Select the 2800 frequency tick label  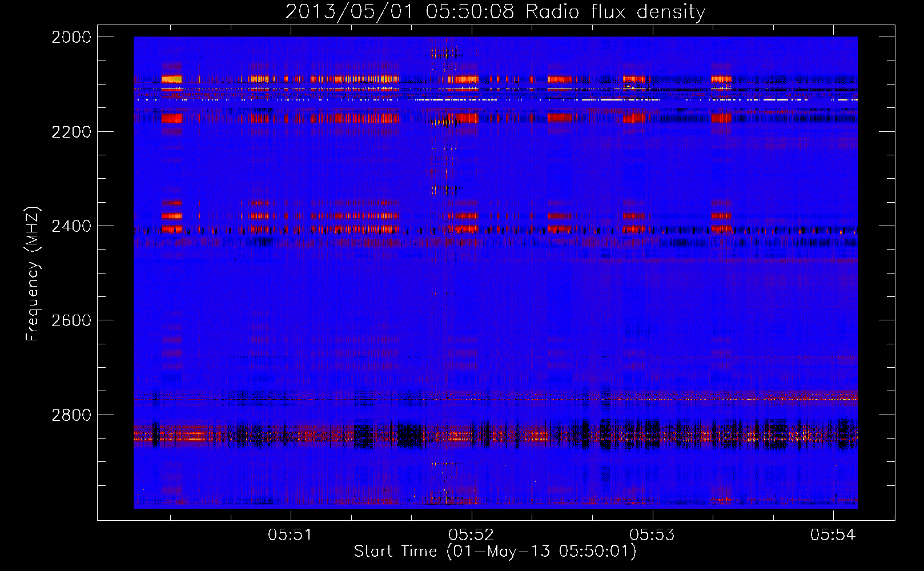coord(71,415)
